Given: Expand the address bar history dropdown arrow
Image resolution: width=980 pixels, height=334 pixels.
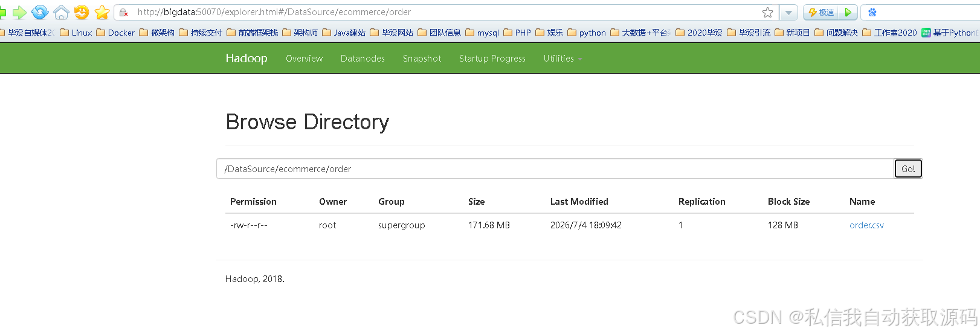Looking at the screenshot, I should coord(788,12).
